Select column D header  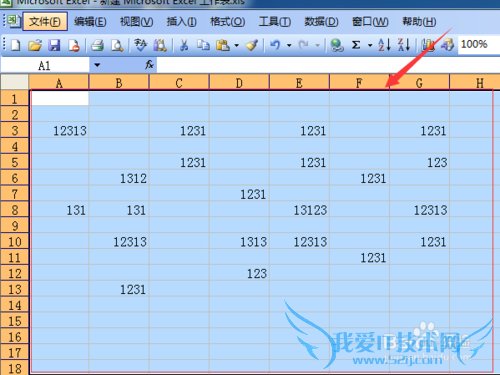pos(239,82)
